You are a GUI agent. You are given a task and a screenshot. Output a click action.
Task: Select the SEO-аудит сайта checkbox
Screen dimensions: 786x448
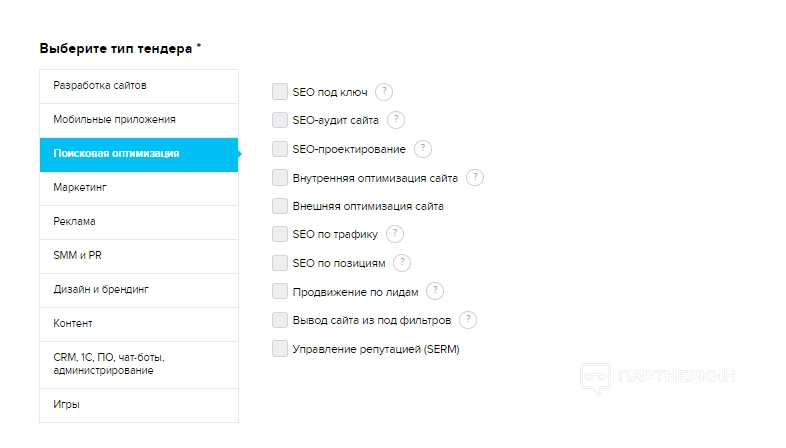pyautogui.click(x=280, y=120)
